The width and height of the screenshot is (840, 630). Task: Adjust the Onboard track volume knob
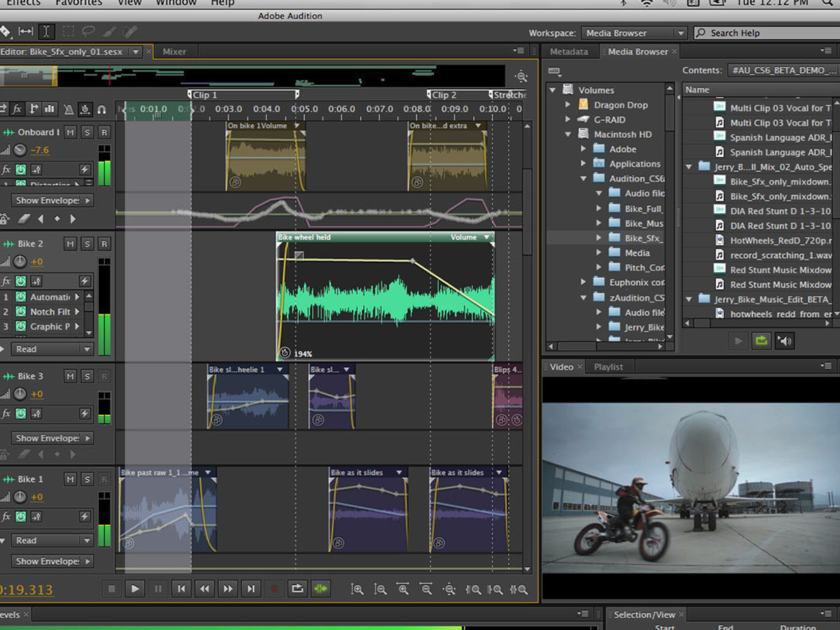click(20, 150)
